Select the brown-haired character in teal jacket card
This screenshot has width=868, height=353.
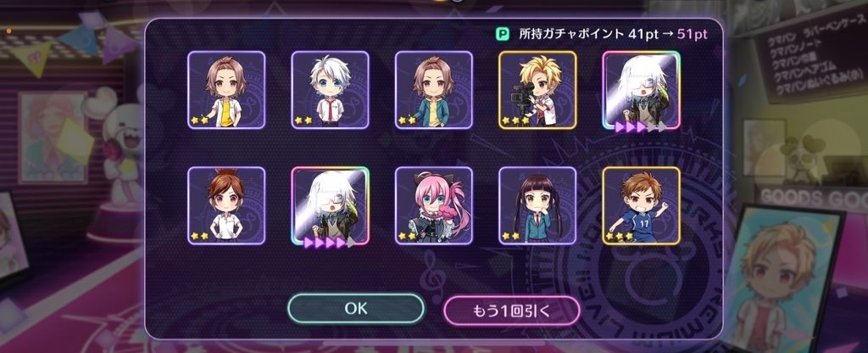click(433, 90)
